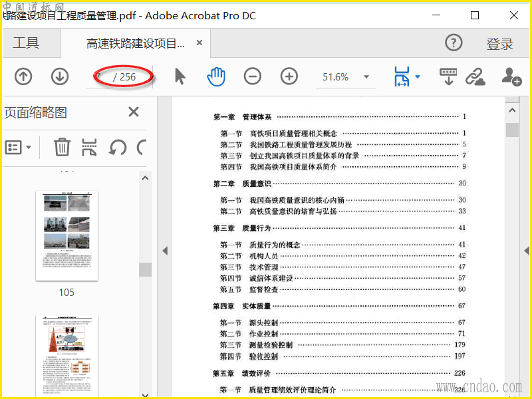Viewport: 532px width, 399px height.
Task: Expand the right tools pane arrow
Action: coord(527,251)
